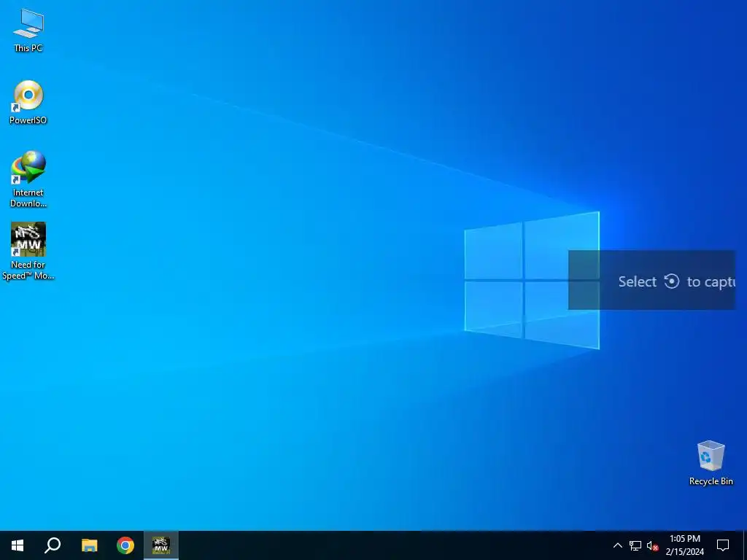Click the 'PowerISO' label text
747x560 pixels.
click(28, 120)
